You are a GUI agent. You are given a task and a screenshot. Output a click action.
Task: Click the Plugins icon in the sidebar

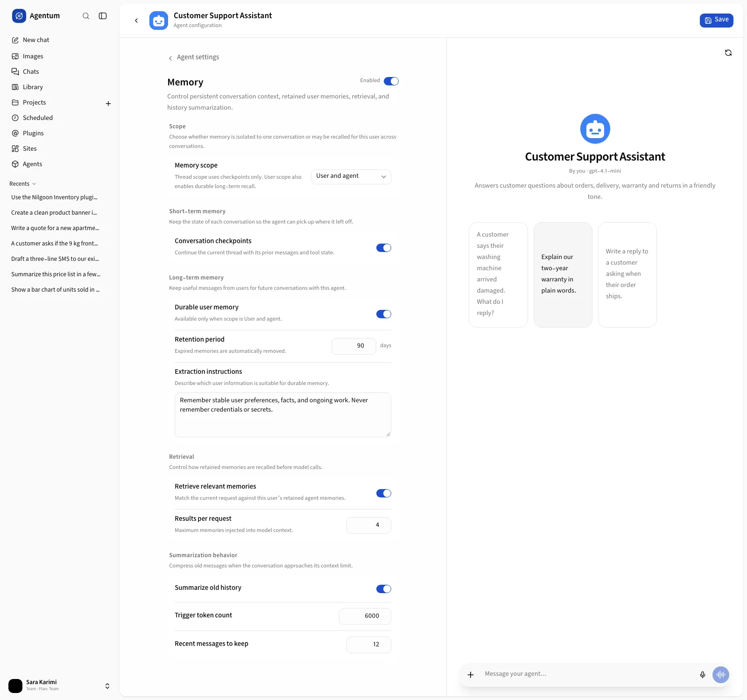pos(15,133)
